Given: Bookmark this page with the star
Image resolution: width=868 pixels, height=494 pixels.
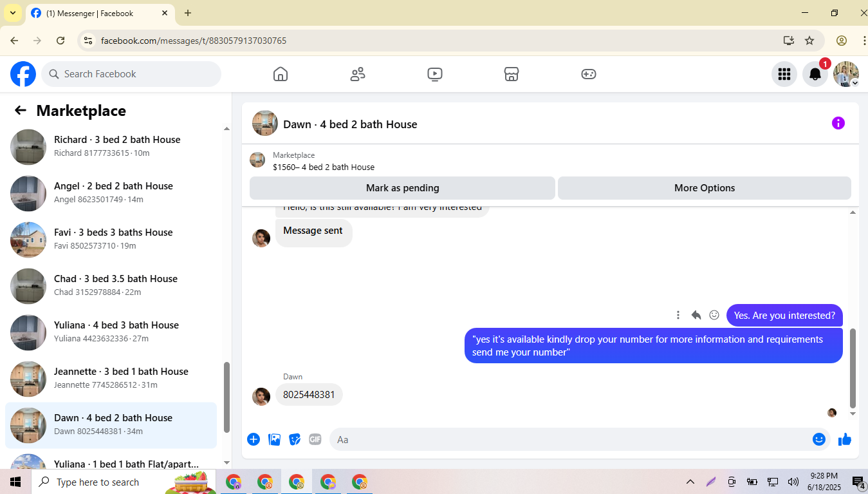Looking at the screenshot, I should tap(809, 41).
